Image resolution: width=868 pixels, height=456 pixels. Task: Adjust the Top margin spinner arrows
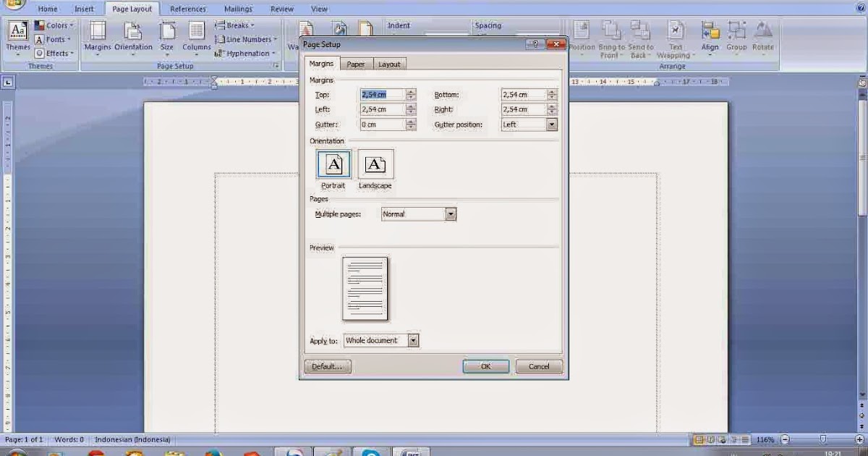tap(411, 95)
